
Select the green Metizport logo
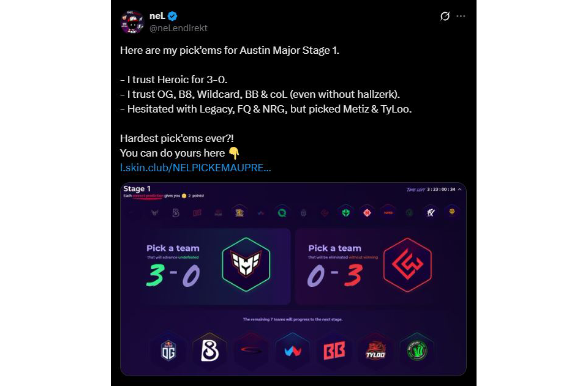pos(417,351)
